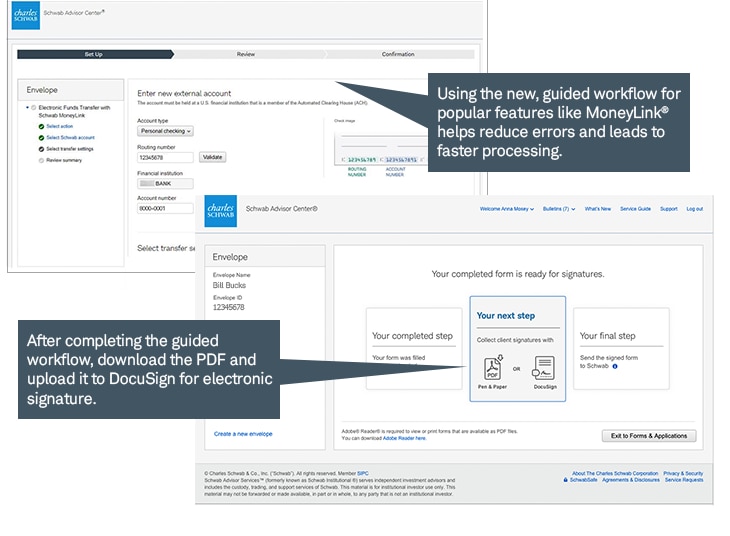Click the Select action step link
The height and width of the screenshot is (536, 730).
(60, 127)
